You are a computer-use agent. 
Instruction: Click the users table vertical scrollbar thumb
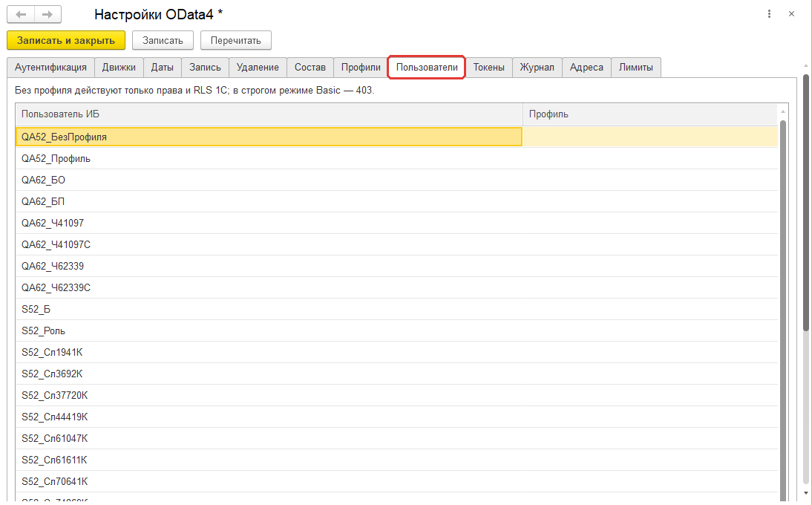pyautogui.click(x=783, y=310)
